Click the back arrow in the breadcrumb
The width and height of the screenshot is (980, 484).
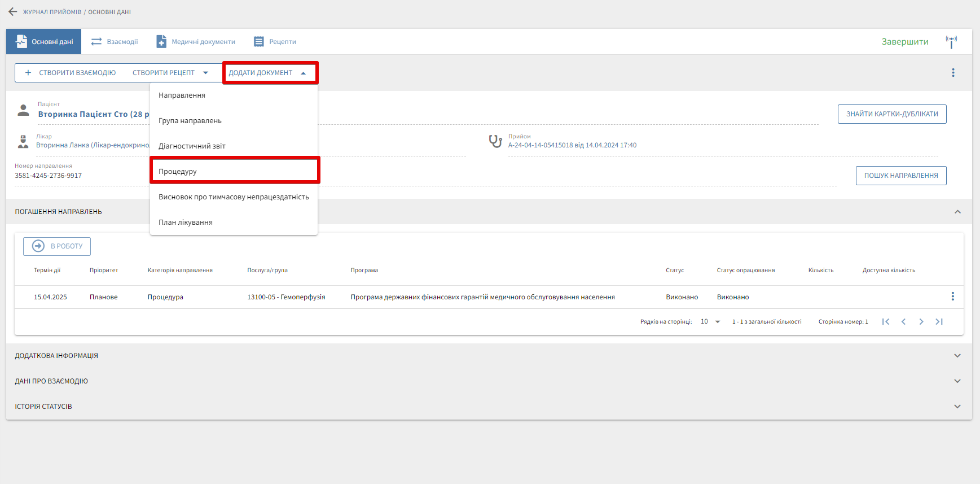point(12,12)
